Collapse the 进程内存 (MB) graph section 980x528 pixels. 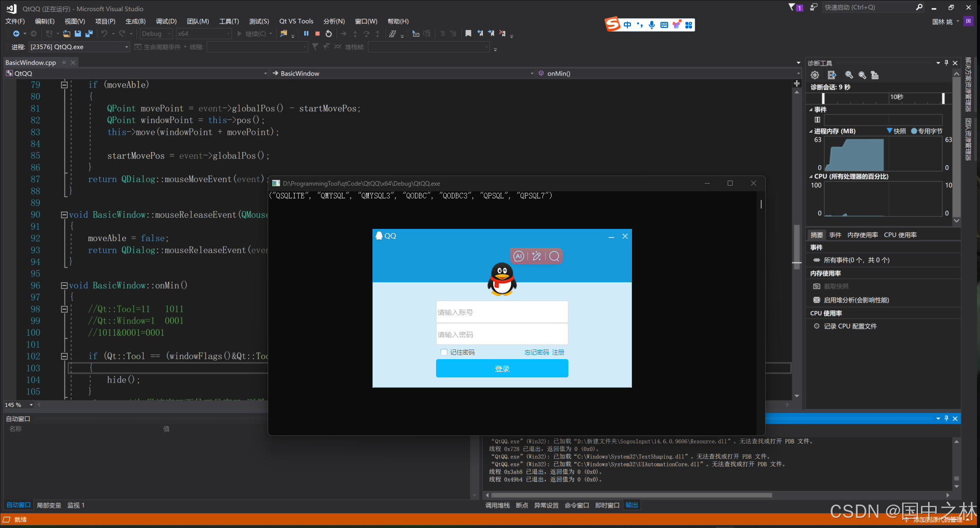811,131
